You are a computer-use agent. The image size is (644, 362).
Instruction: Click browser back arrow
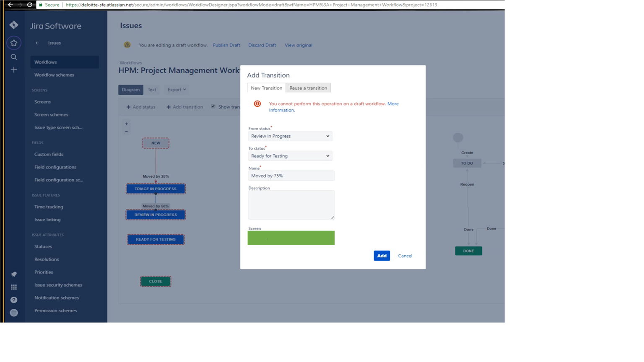[10, 5]
